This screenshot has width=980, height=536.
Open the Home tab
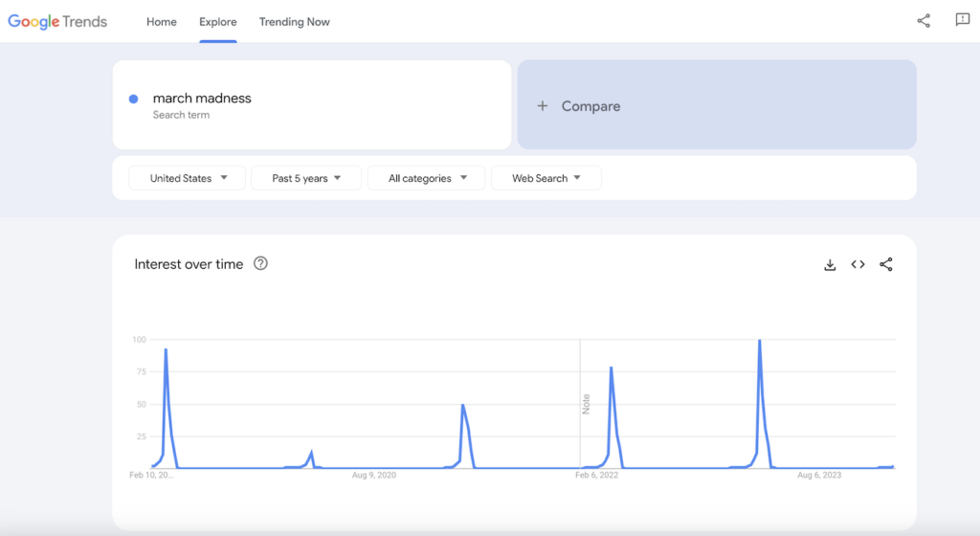click(161, 22)
